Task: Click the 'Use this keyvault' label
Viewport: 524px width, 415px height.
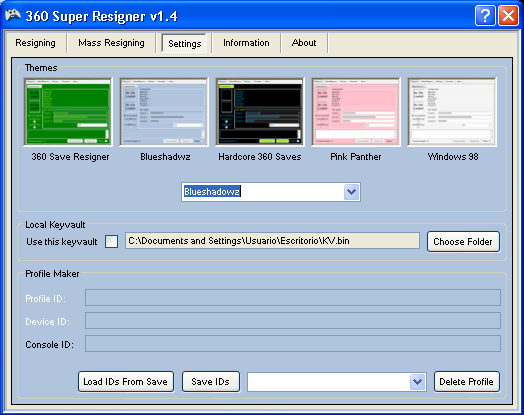Action: pos(62,242)
